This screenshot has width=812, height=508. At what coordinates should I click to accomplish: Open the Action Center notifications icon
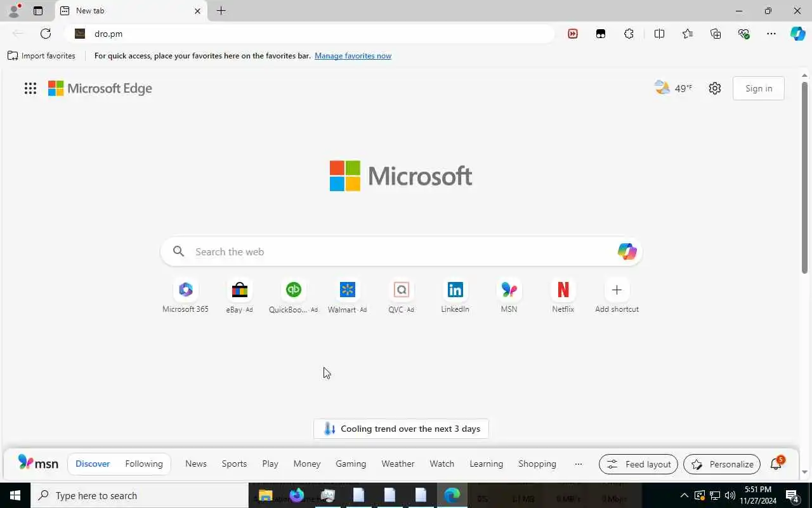(792, 495)
